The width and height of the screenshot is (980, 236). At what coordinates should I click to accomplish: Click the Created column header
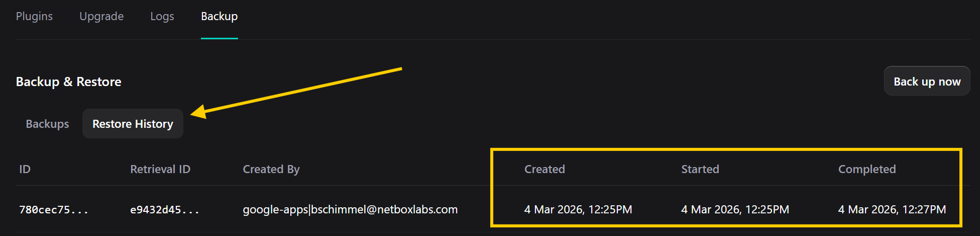coord(545,169)
